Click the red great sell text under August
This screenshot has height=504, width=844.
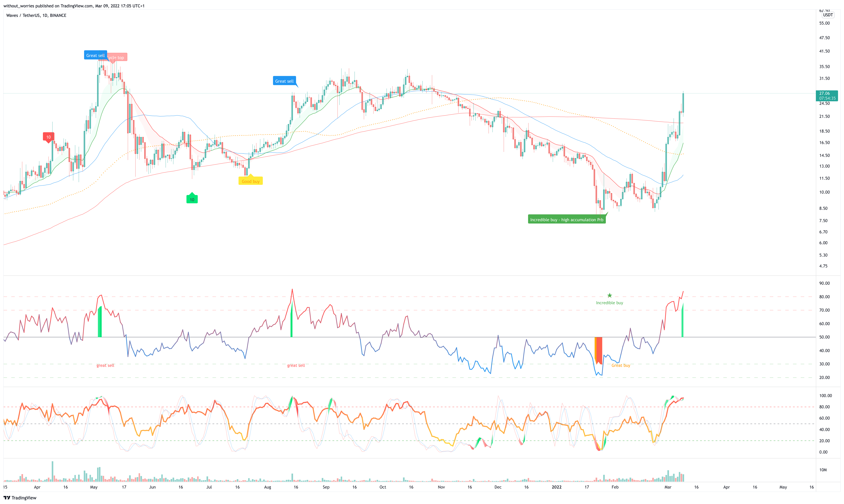point(296,365)
